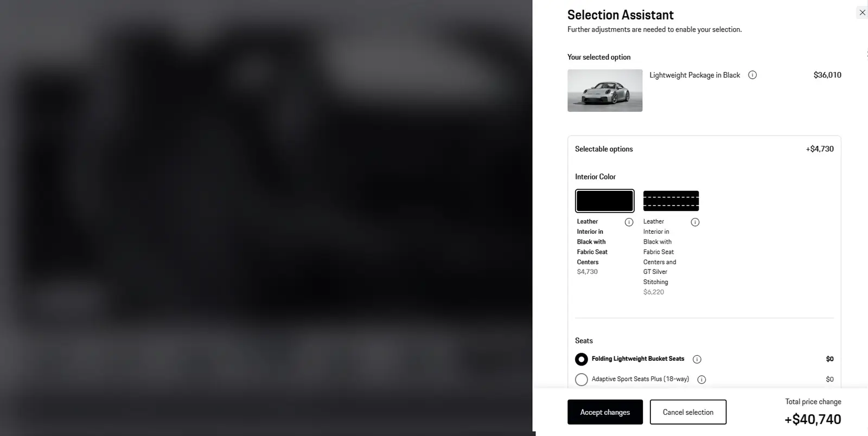Image resolution: width=868 pixels, height=436 pixels.
Task: Click the Lightweight Package in Black label
Action: (694, 75)
